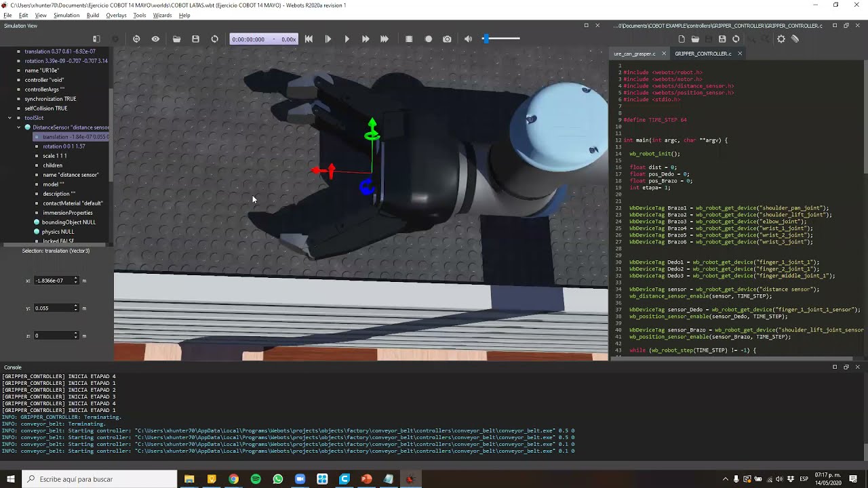This screenshot has height=488, width=868.
Task: Select the boundingObject NULL field
Action: pos(68,222)
